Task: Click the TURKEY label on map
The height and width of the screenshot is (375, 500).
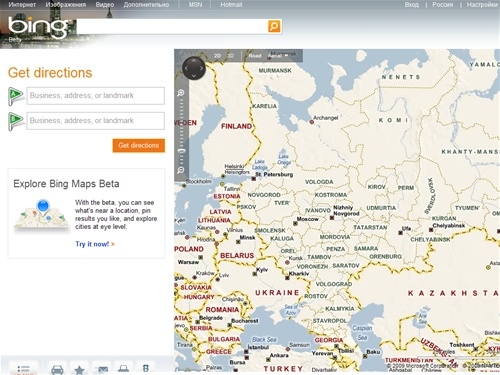Action: pos(283,369)
